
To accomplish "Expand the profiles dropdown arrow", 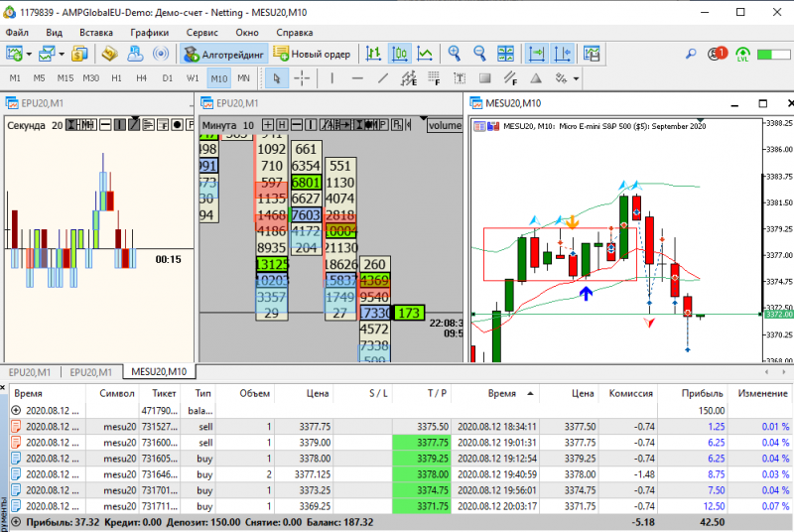I will [62, 55].
